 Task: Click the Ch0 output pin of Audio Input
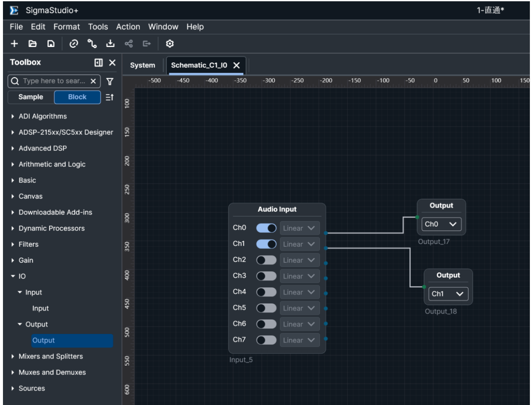tap(326, 233)
